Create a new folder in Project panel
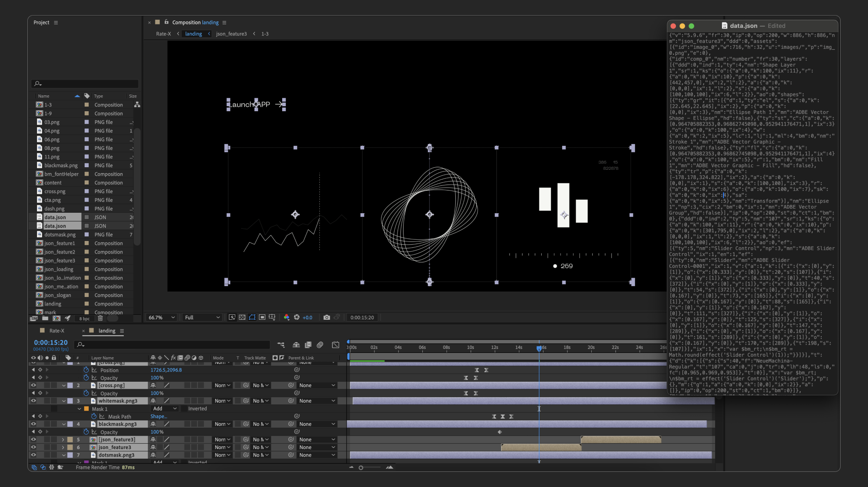 [x=45, y=318]
